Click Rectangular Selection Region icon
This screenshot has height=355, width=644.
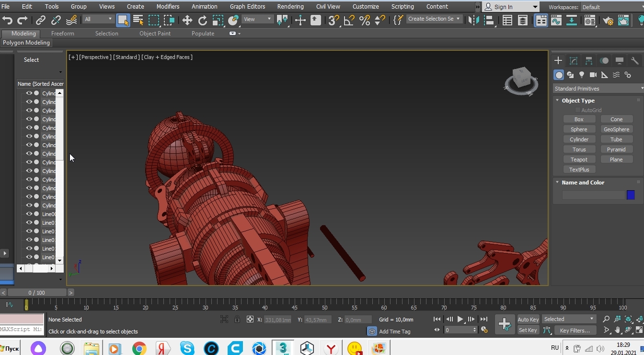[x=154, y=20]
